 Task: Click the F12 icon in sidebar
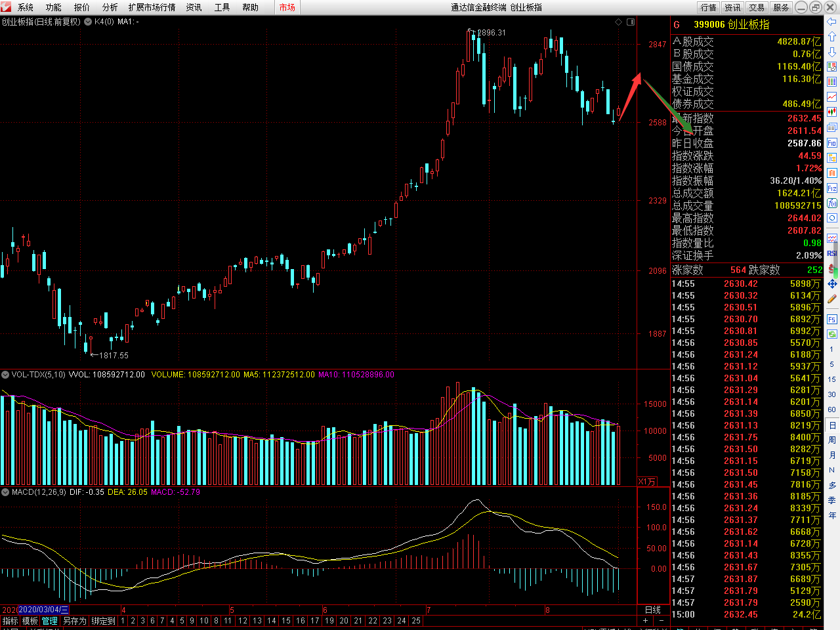(831, 188)
